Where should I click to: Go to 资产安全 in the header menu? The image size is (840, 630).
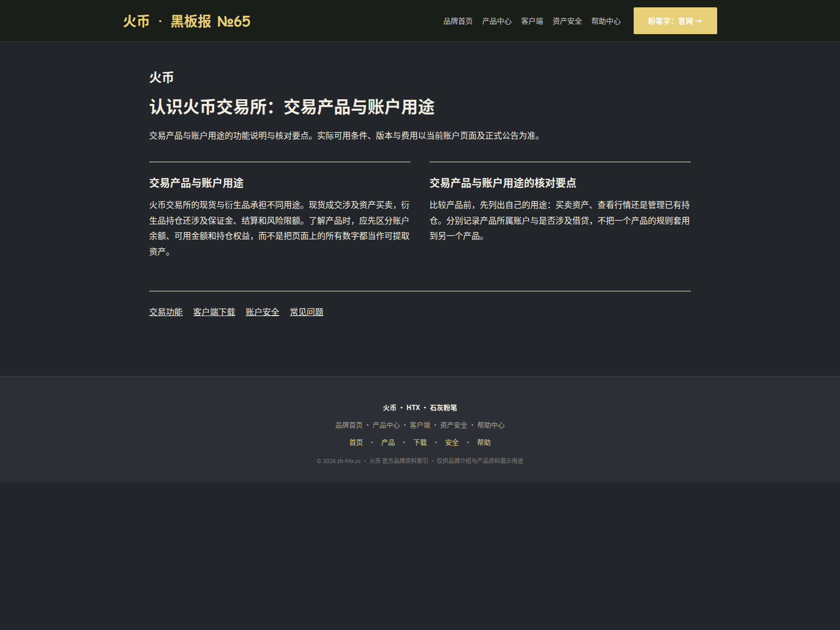(x=567, y=21)
